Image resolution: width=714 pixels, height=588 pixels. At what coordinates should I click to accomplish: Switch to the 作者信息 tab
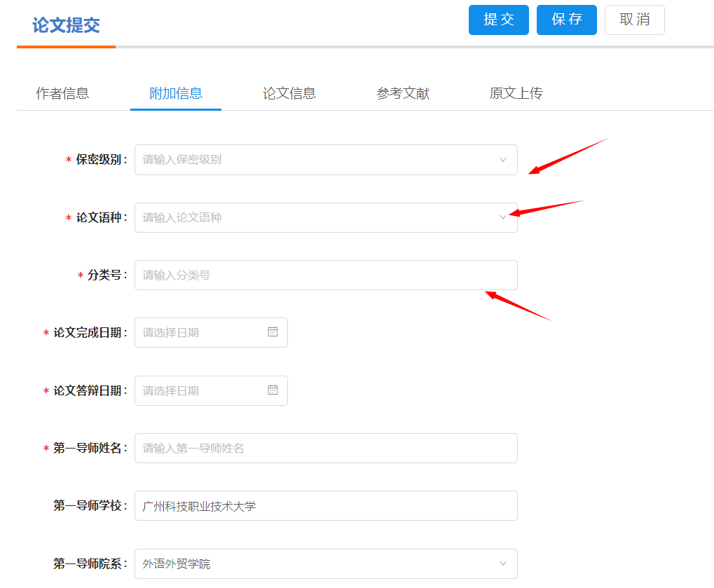62,93
